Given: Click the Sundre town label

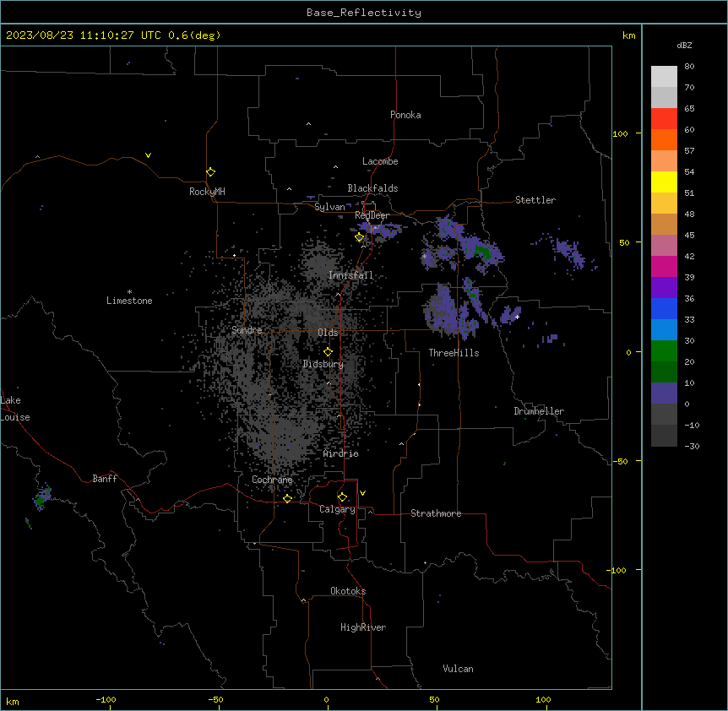Looking at the screenshot, I should (247, 330).
